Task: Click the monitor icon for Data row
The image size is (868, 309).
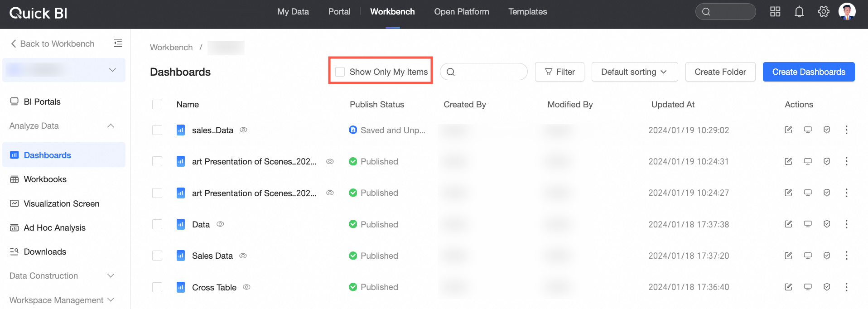Action: (x=808, y=224)
